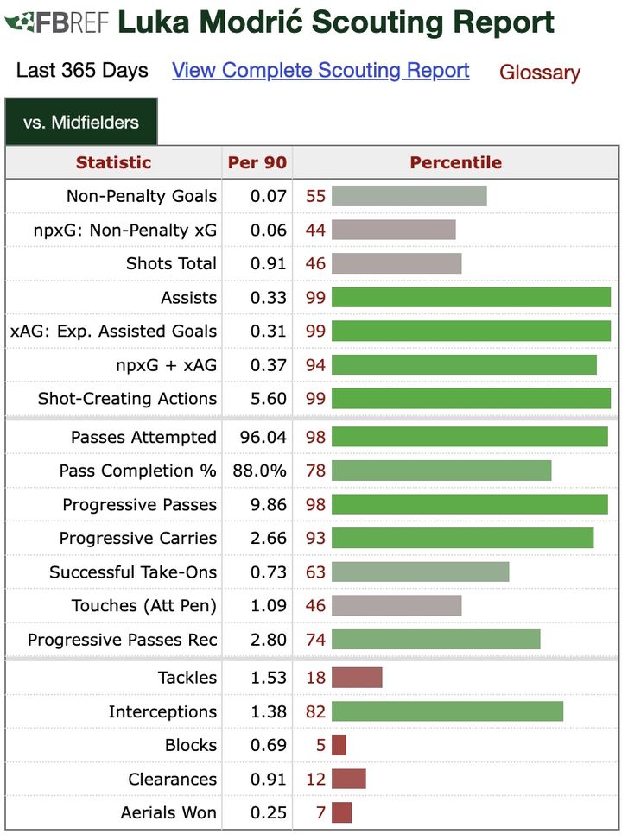628x840 pixels.
Task: Click the Passes Attempted value 96.04
Action: point(263,438)
